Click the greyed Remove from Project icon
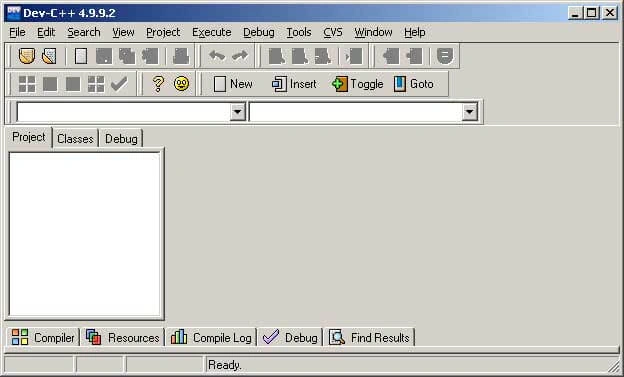 point(414,56)
